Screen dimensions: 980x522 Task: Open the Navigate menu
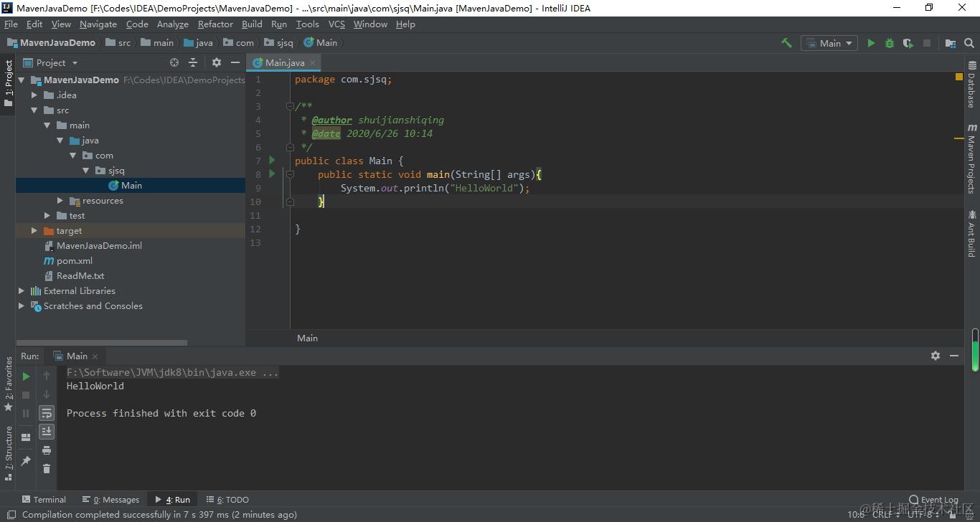point(98,24)
